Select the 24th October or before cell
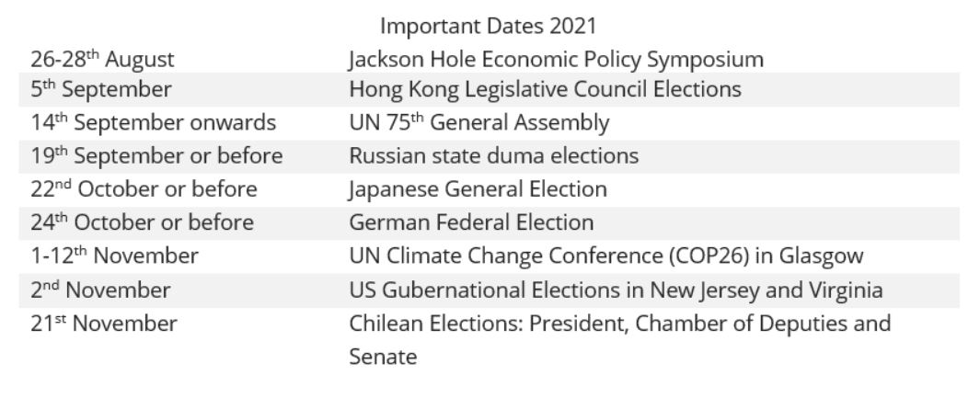 click(142, 222)
